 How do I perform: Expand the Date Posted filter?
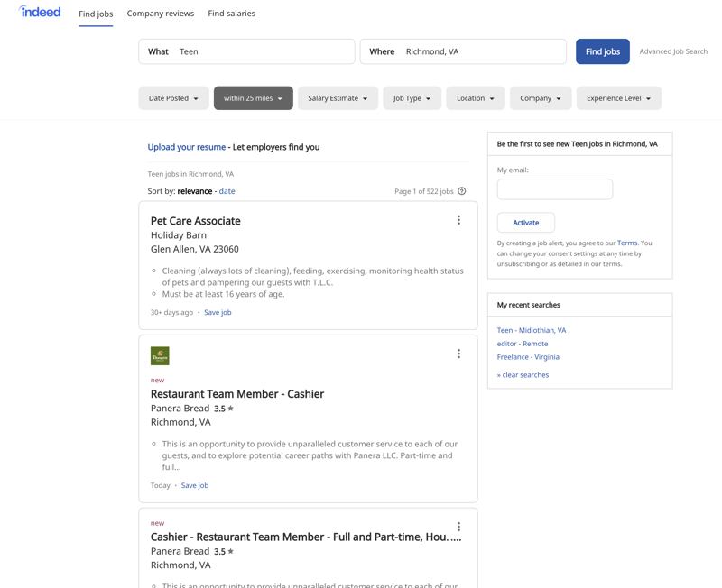173,98
